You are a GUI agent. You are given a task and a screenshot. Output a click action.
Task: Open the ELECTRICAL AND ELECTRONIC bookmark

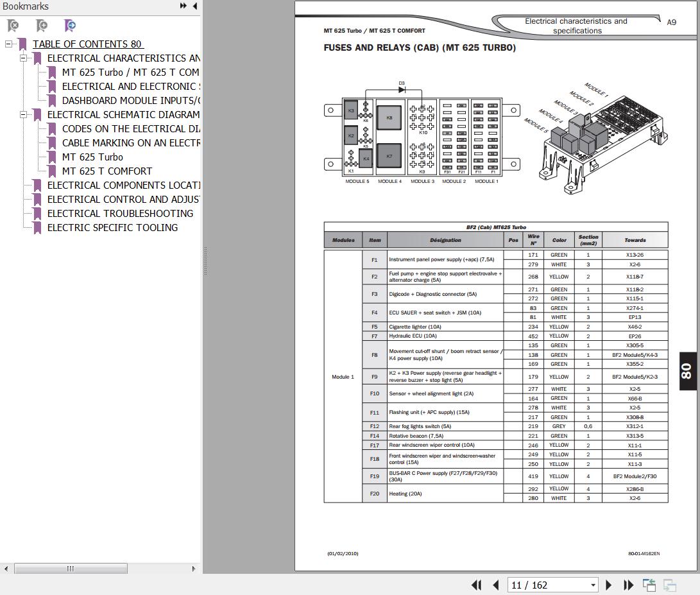pyautogui.click(x=131, y=87)
